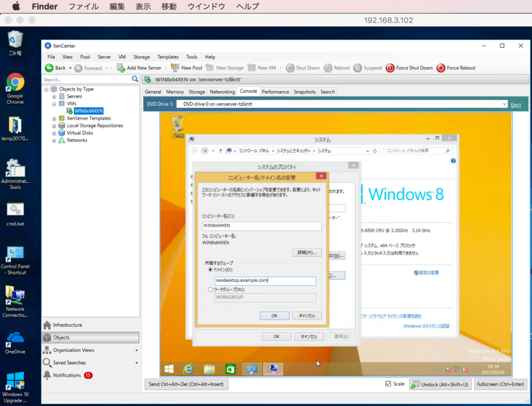The width and height of the screenshot is (532, 406).
Task: Select the Workgroup radio button
Action: click(210, 290)
